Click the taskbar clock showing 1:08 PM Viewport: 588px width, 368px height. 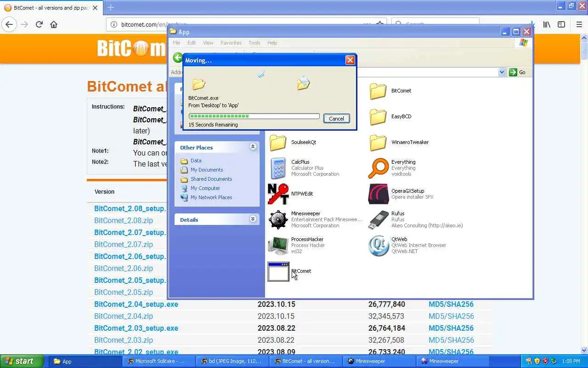point(571,361)
